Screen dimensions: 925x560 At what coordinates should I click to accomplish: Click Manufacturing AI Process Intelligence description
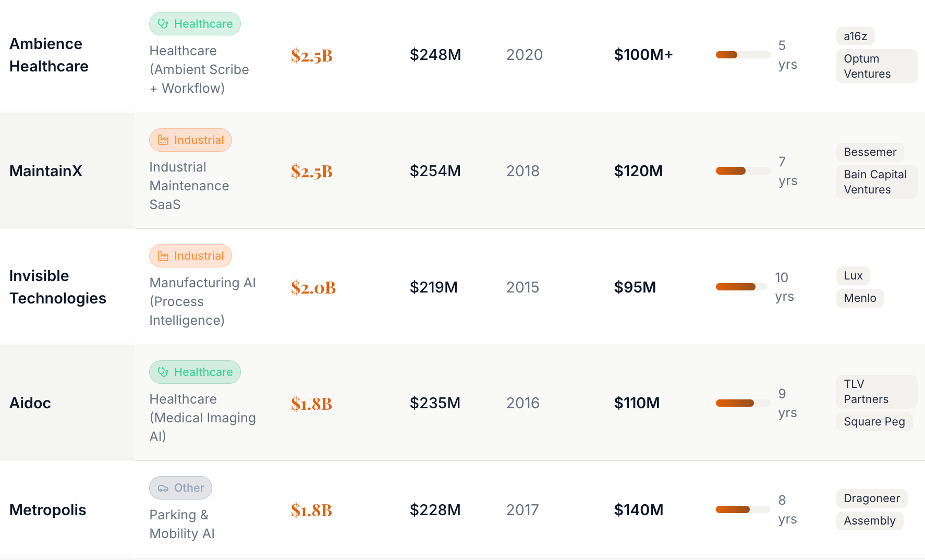coord(203,302)
